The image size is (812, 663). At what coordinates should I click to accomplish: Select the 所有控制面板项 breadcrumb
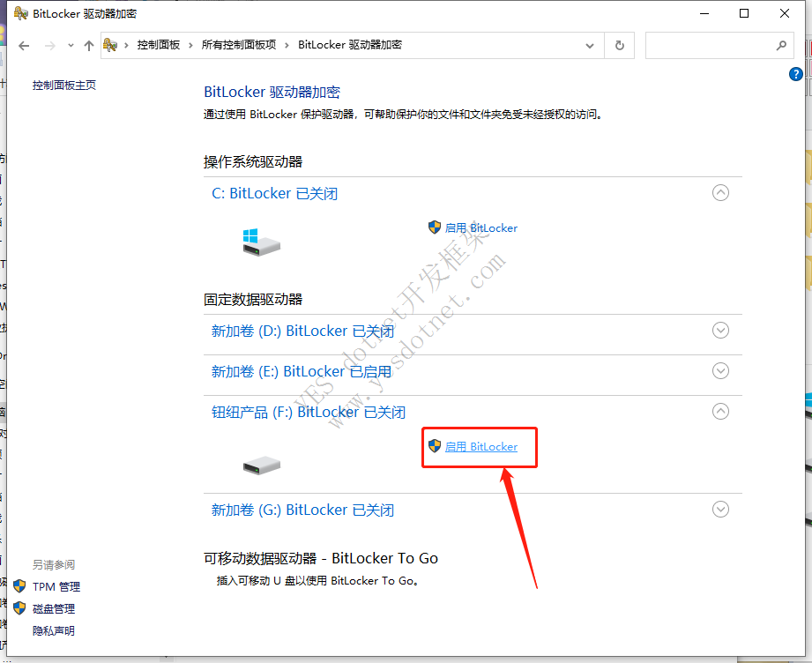[x=239, y=45]
